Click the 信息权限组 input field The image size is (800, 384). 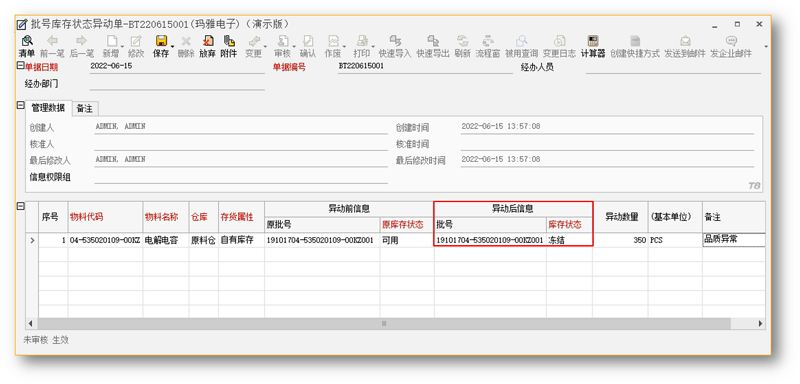click(241, 178)
